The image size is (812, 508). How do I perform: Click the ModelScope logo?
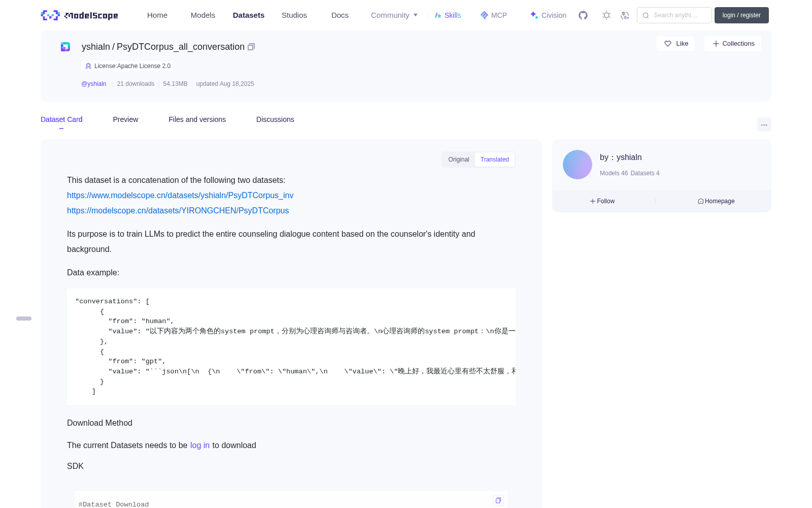[x=79, y=15]
